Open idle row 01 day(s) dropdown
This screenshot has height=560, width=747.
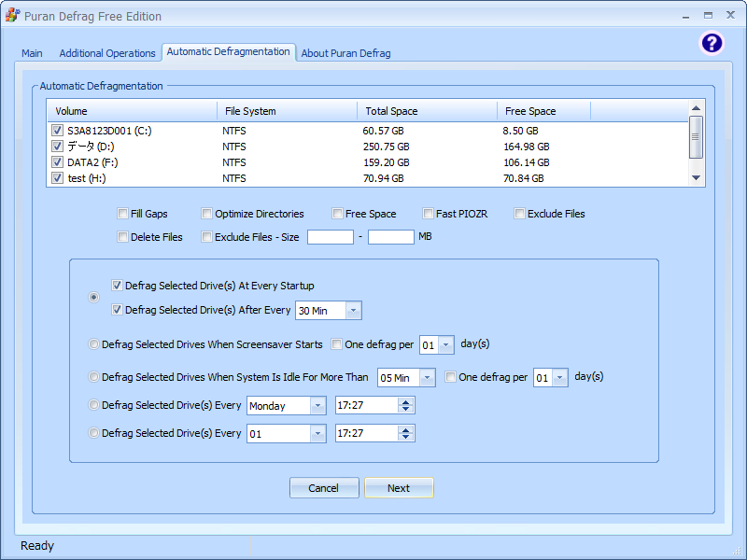[560, 378]
